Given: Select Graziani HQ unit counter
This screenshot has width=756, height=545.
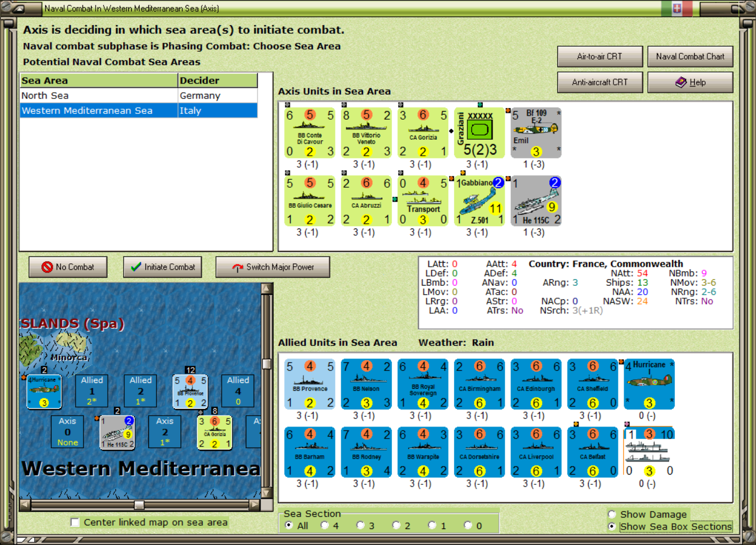Looking at the screenshot, I should [480, 133].
